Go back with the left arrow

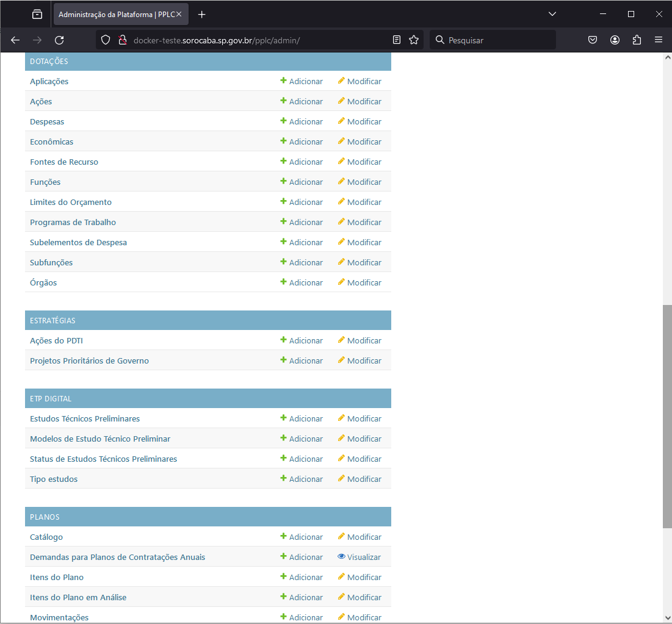pos(15,40)
